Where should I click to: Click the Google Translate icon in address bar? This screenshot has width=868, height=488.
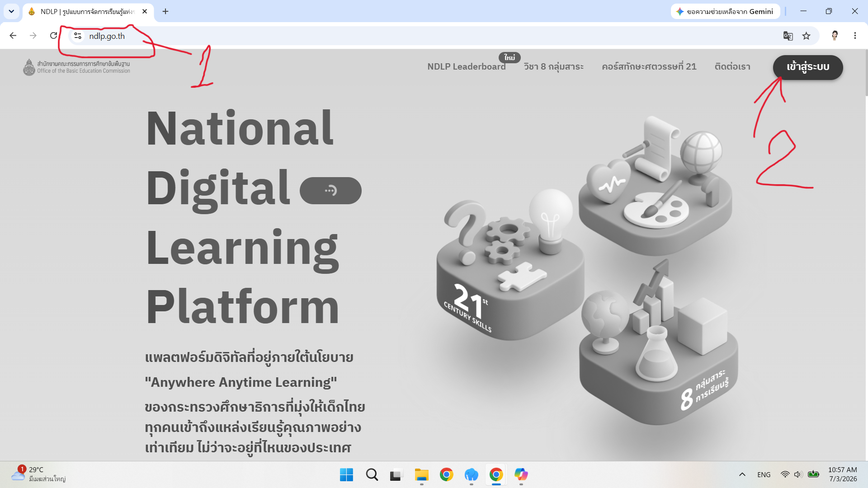pyautogui.click(x=788, y=36)
